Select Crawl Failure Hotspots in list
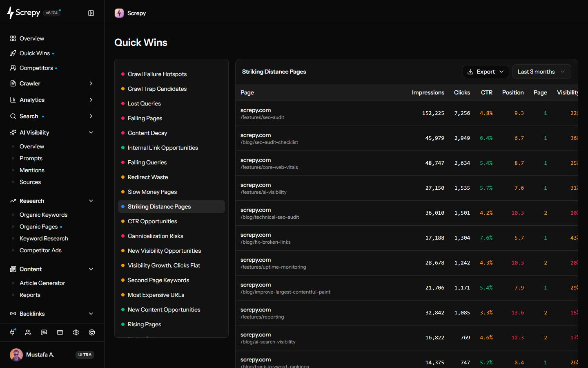 (x=171, y=74)
